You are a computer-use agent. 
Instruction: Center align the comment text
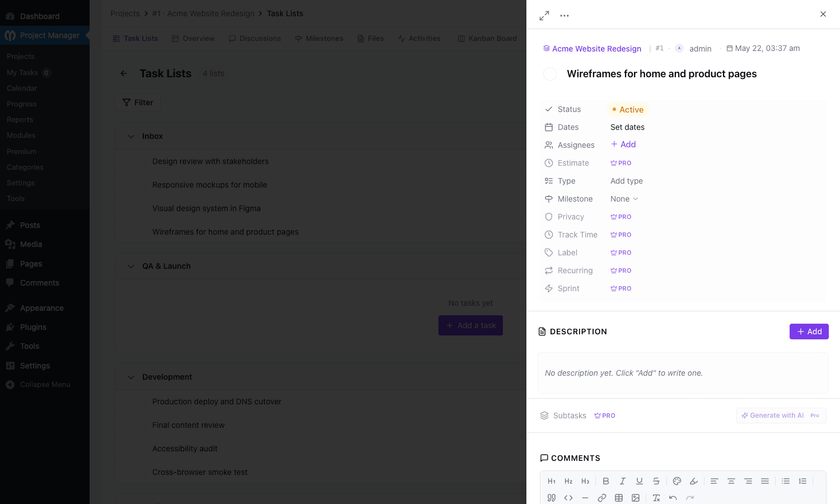click(731, 481)
